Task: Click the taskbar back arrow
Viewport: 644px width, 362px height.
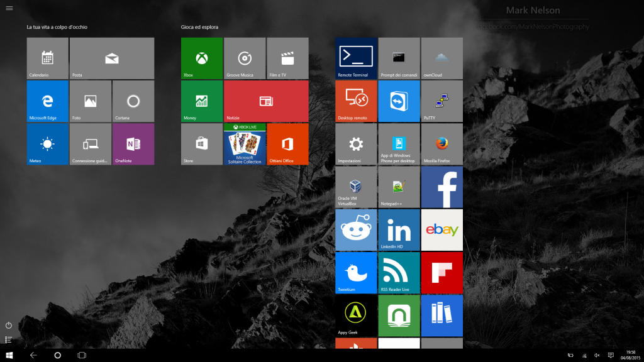Action: [x=33, y=356]
